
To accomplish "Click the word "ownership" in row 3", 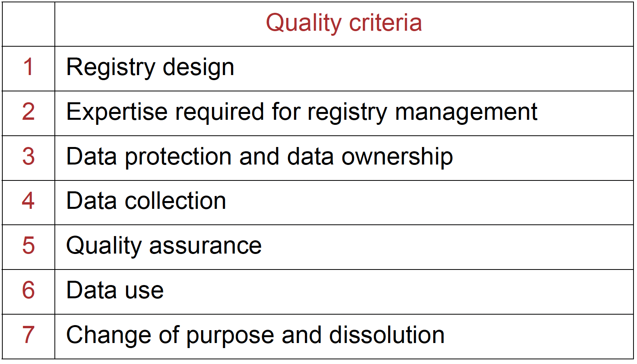I will pyautogui.click(x=397, y=157).
